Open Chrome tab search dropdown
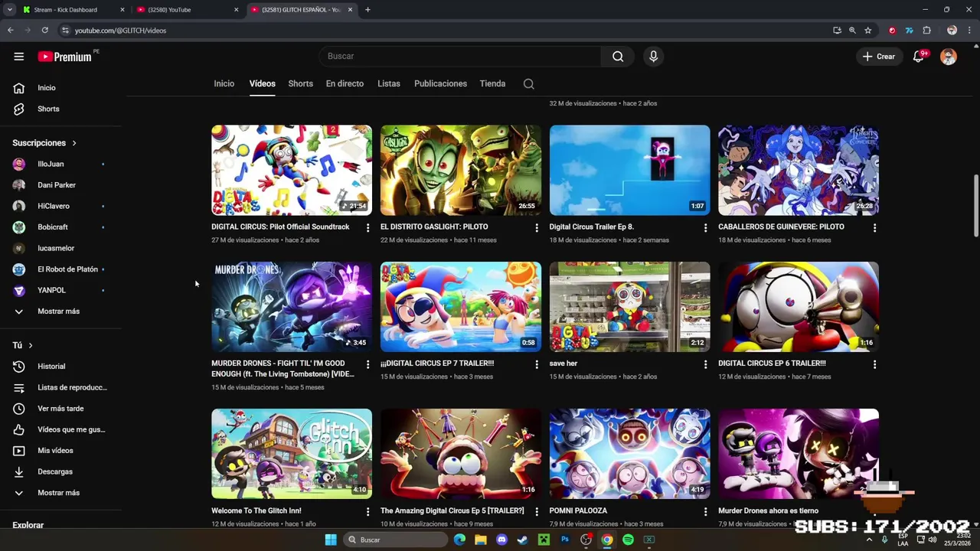Screen dimensions: 980x551 [x=9, y=10]
